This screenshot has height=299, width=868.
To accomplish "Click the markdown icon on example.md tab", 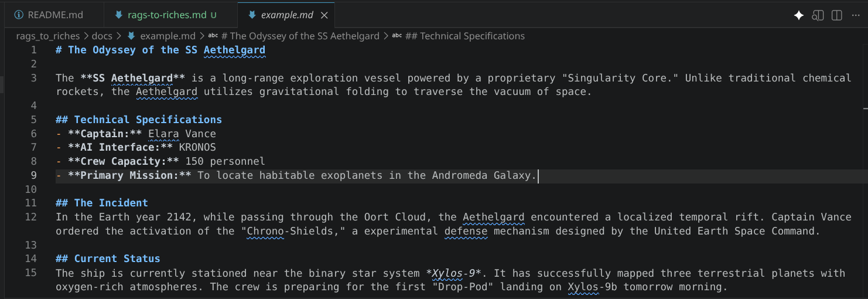I will (252, 15).
